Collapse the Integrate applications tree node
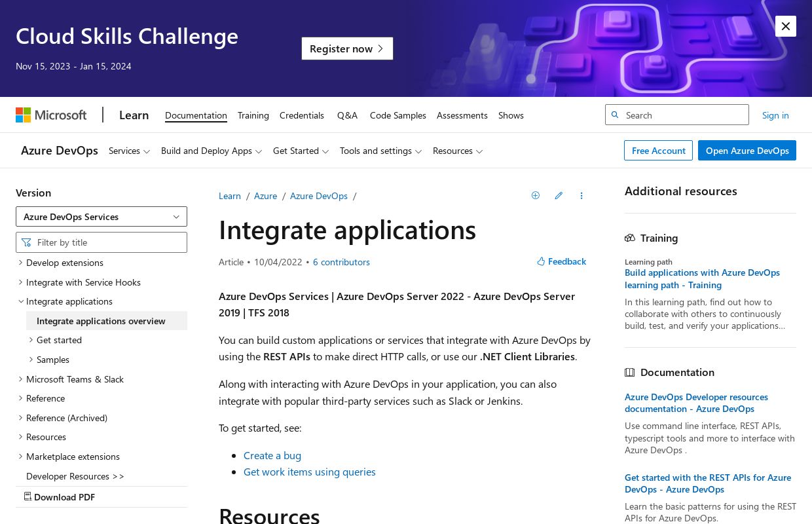This screenshot has height=524, width=812. pyautogui.click(x=20, y=301)
